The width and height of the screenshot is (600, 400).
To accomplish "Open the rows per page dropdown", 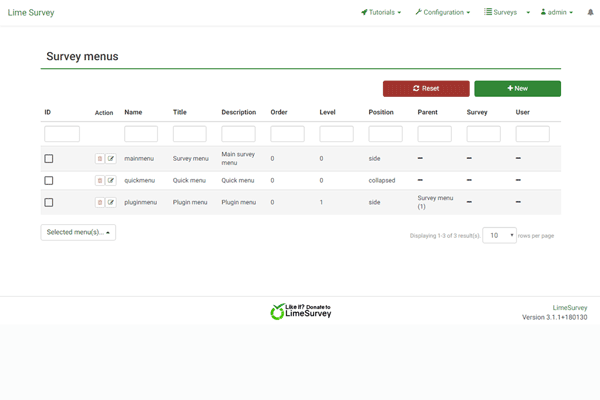I will (x=499, y=235).
